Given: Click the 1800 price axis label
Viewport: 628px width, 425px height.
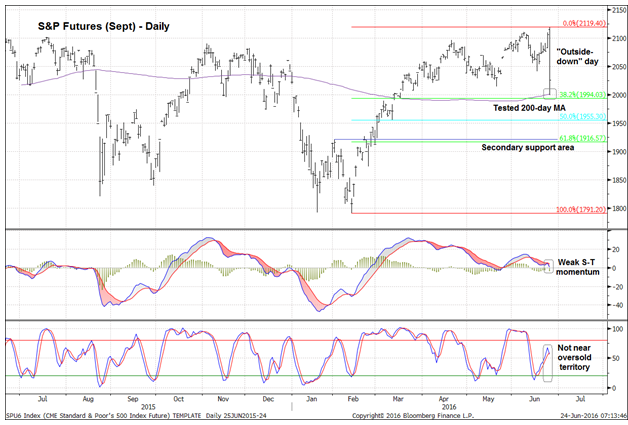Looking at the screenshot, I should coord(618,209).
